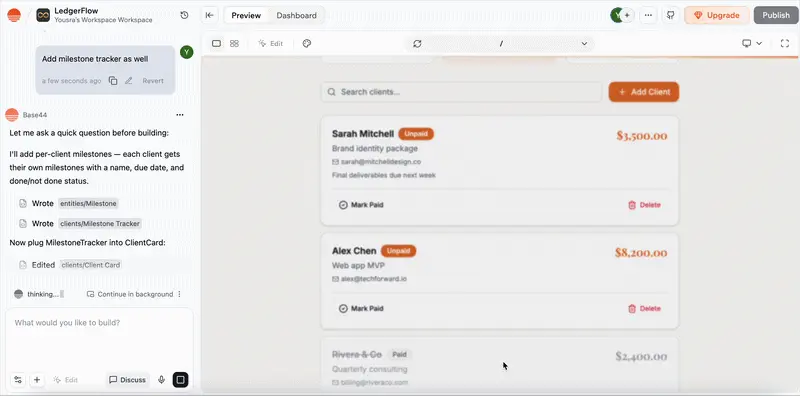Delete the Alex Chen client
Screen dimensions: 800x396
click(x=644, y=309)
